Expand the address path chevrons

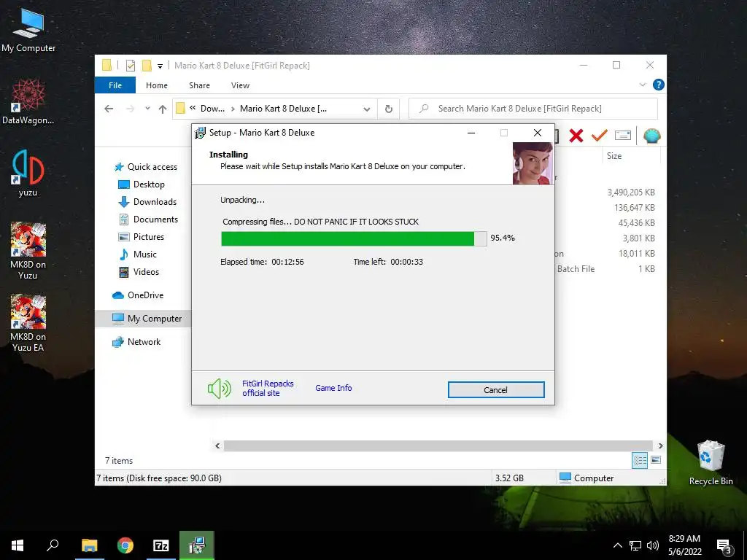[x=193, y=108]
